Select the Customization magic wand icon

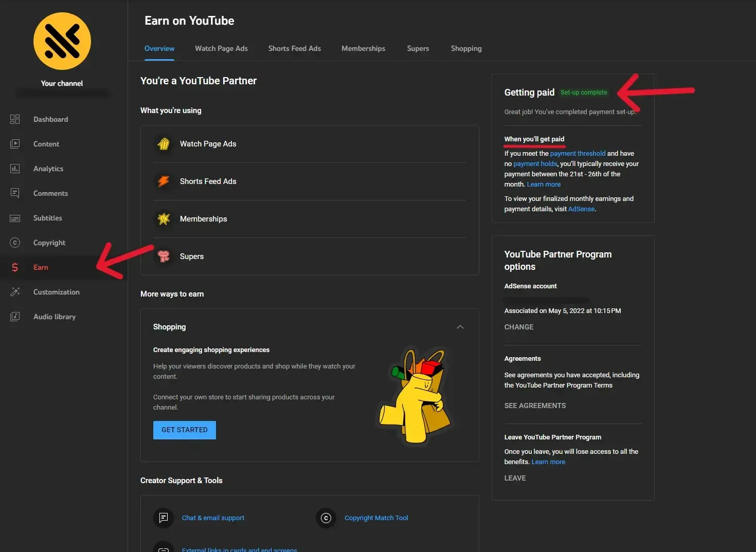coord(15,292)
